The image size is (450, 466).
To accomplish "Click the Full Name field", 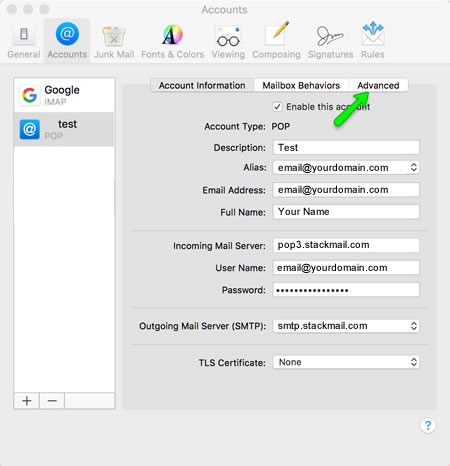I will tap(346, 212).
